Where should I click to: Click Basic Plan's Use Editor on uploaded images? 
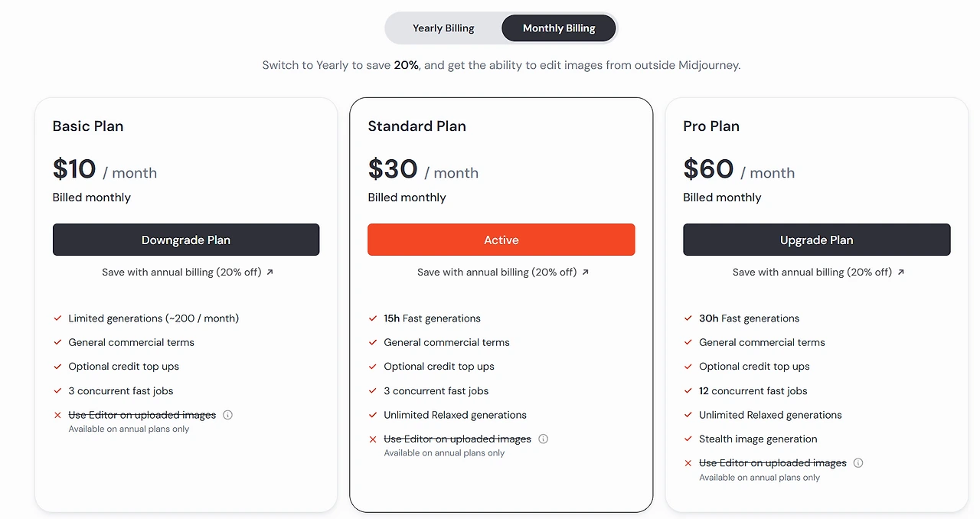pyautogui.click(x=142, y=415)
